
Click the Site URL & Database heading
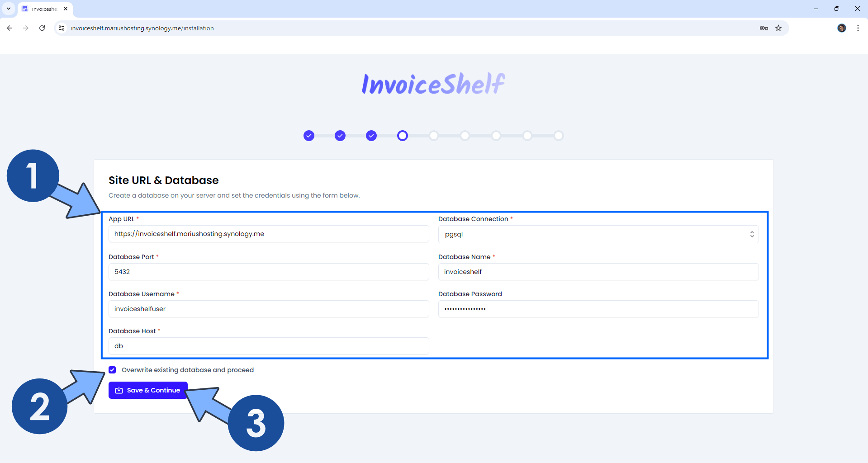pos(164,180)
